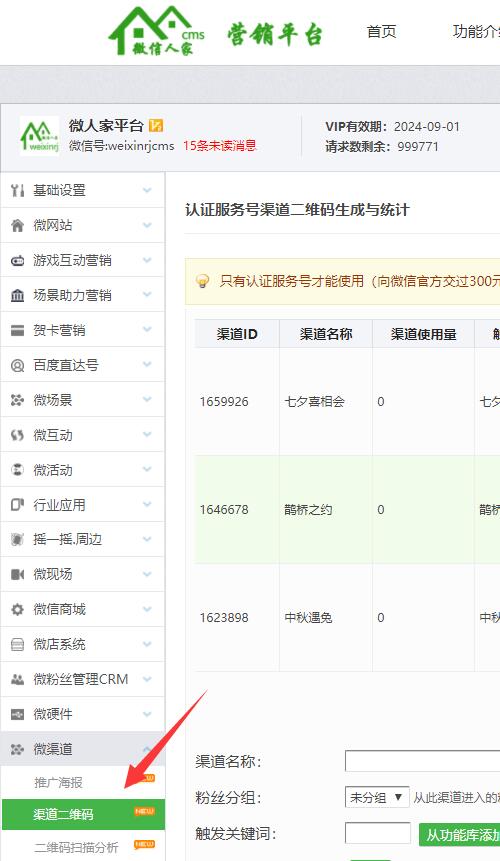This screenshot has height=861, width=500.
Task: Click the lightbulb tip icon
Action: (x=203, y=281)
